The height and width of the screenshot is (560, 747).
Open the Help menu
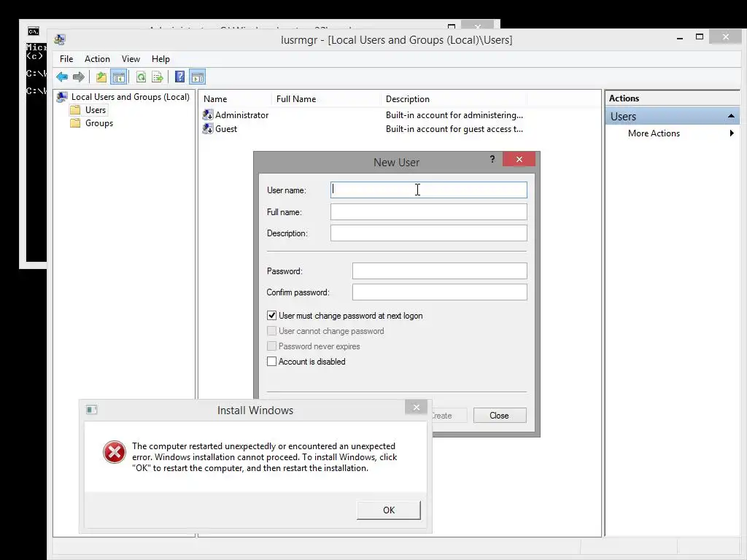160,58
